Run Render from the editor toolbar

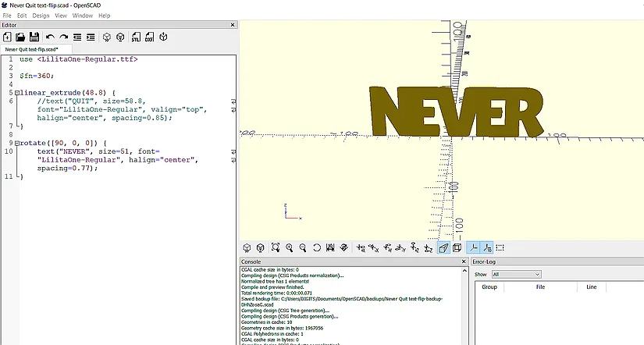tap(120, 37)
